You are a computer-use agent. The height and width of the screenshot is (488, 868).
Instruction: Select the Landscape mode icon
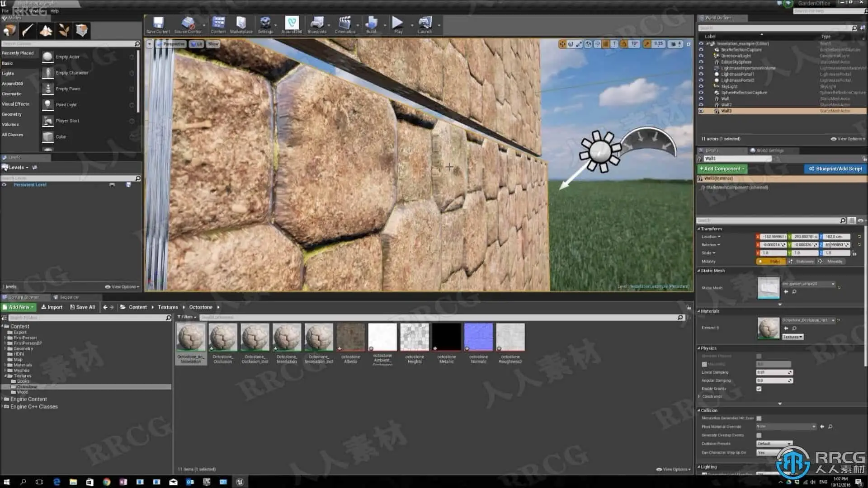click(46, 31)
